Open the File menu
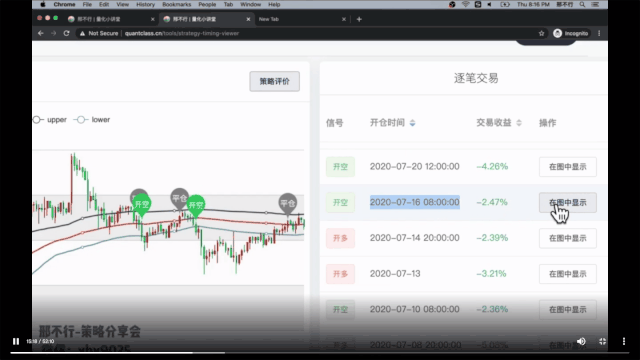The width and height of the screenshot is (640, 360). click(x=87, y=4)
